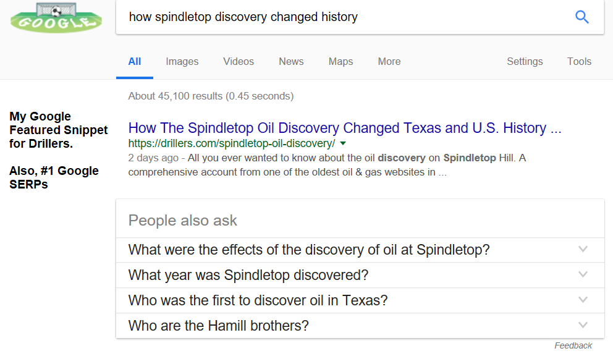Click the Feedback link below questions
This screenshot has height=364, width=613.
tap(573, 345)
